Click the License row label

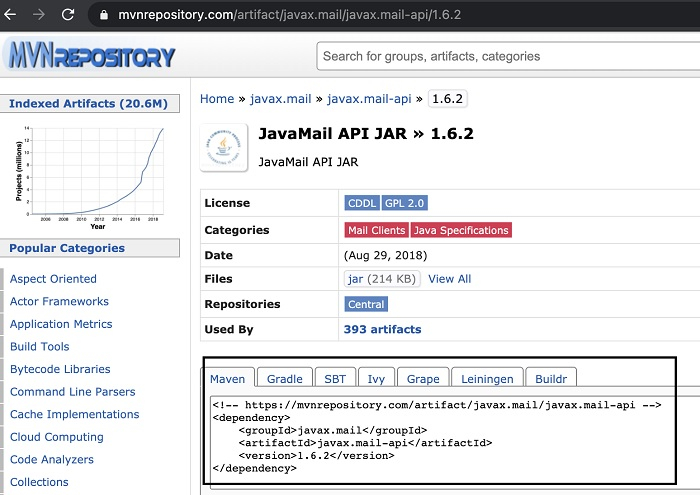coord(227,203)
